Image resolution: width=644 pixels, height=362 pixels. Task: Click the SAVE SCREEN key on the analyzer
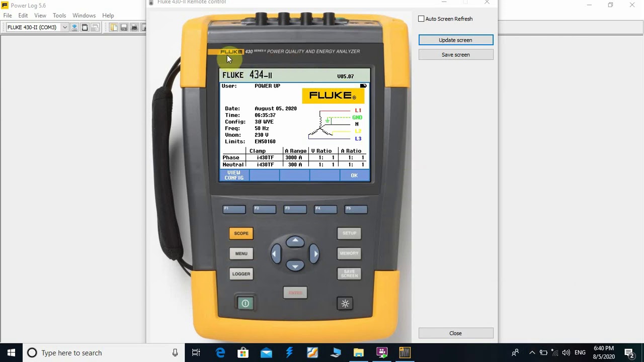coord(349,274)
